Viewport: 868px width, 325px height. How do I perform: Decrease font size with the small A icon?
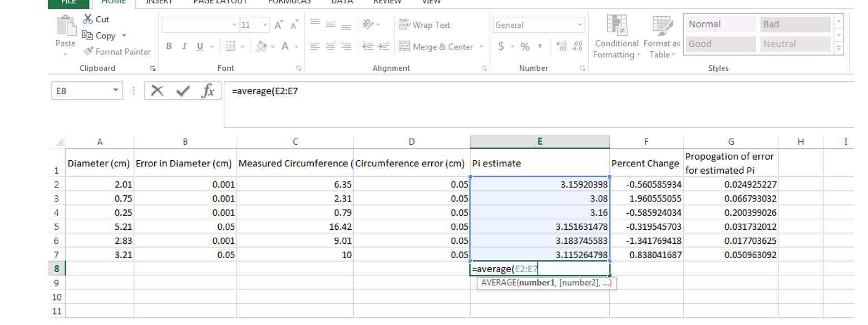293,25
